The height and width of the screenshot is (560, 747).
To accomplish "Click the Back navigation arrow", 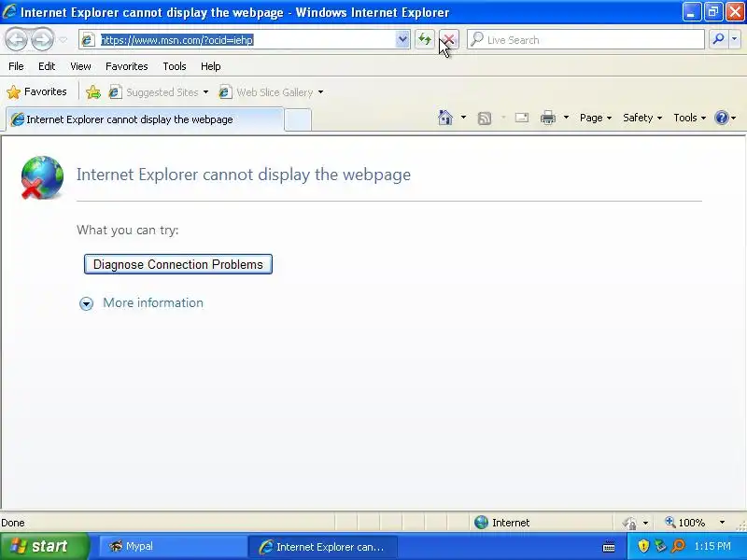I will pyautogui.click(x=17, y=39).
